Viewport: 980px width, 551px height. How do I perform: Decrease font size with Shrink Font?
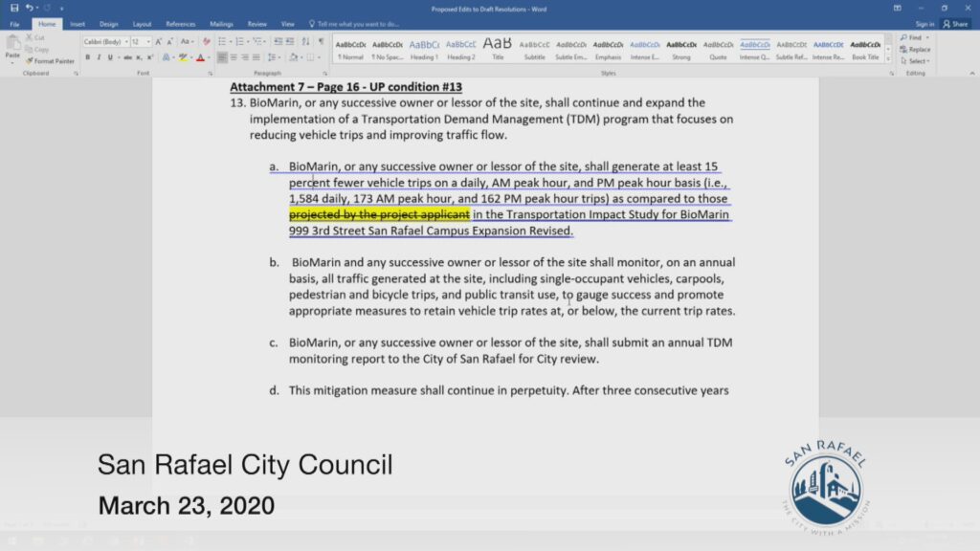169,42
